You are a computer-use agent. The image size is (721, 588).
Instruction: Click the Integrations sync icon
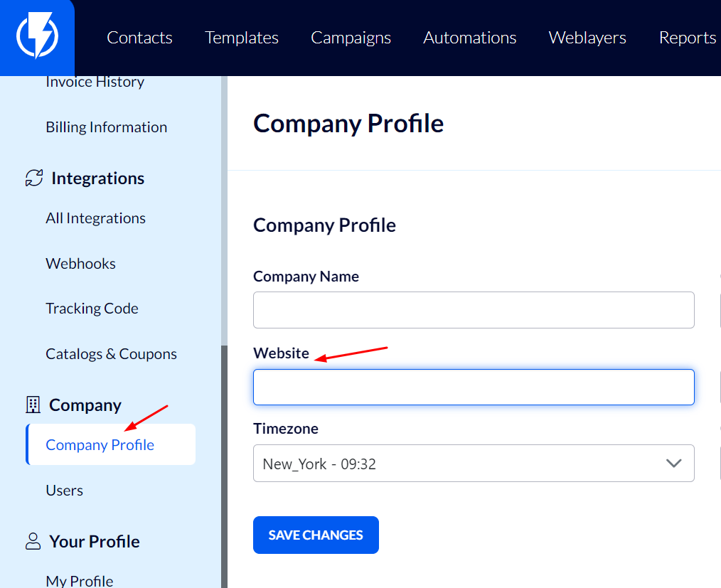pyautogui.click(x=34, y=178)
